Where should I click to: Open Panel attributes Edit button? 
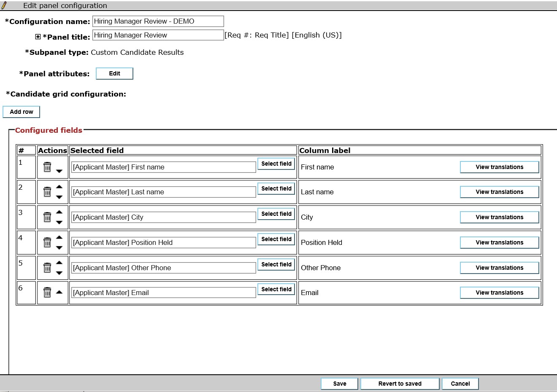(115, 73)
